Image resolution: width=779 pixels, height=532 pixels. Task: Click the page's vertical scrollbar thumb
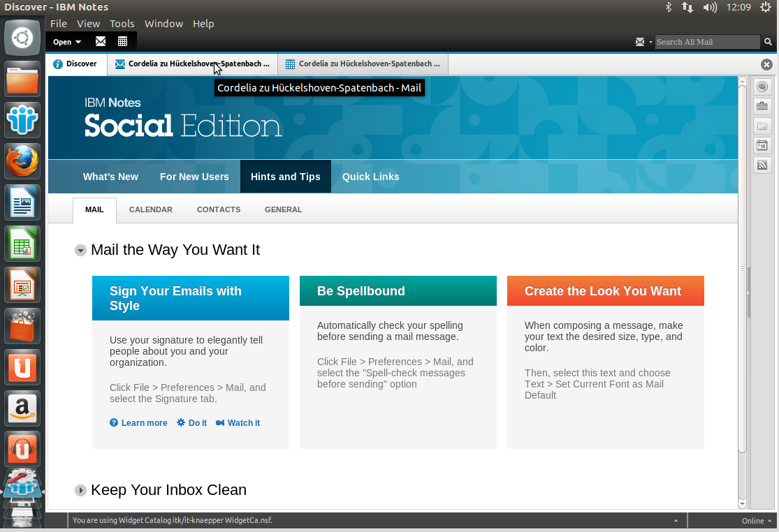click(x=742, y=268)
